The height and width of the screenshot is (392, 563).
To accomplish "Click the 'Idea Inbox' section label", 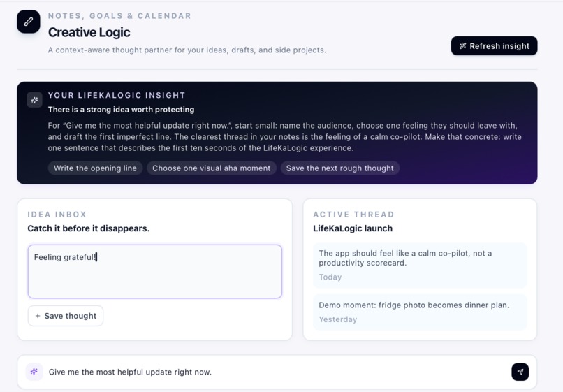I will 57,215.
